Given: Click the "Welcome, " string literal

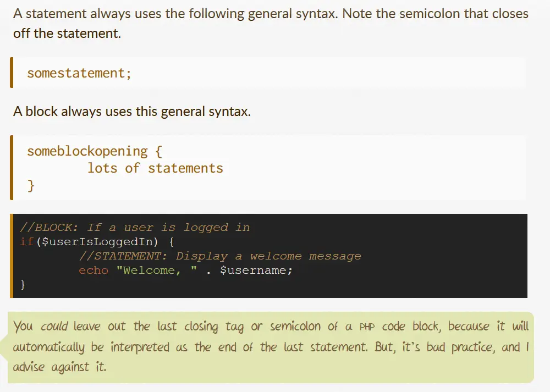Looking at the screenshot, I should [x=157, y=270].
